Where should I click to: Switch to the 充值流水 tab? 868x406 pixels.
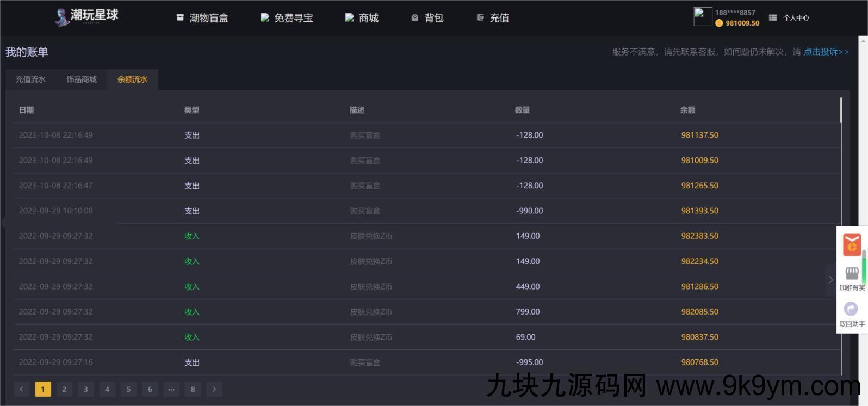(x=30, y=79)
